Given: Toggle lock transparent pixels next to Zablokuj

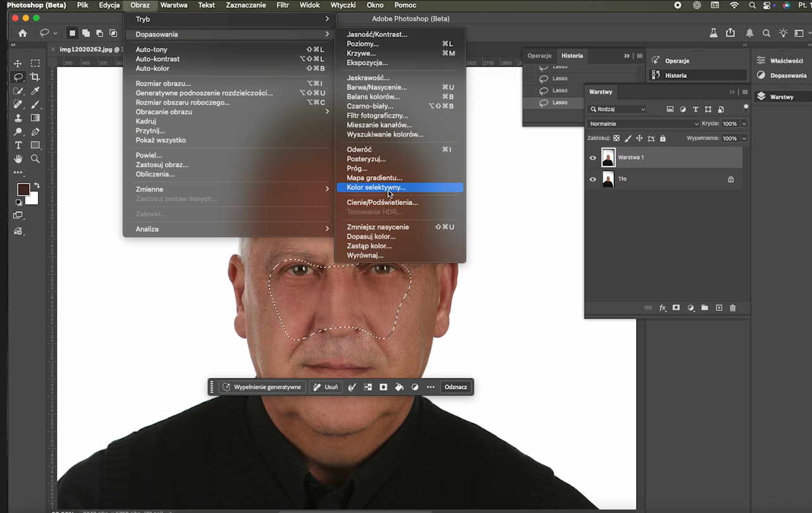Looking at the screenshot, I should [617, 138].
